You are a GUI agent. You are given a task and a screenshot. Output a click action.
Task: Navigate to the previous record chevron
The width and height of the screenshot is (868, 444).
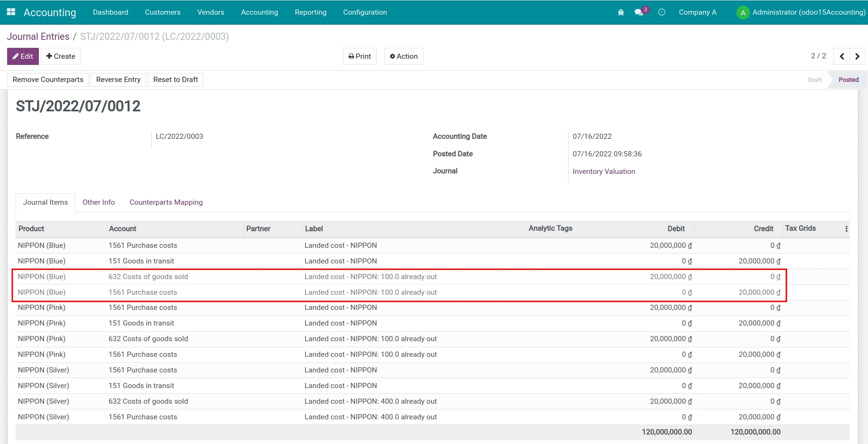coord(842,56)
